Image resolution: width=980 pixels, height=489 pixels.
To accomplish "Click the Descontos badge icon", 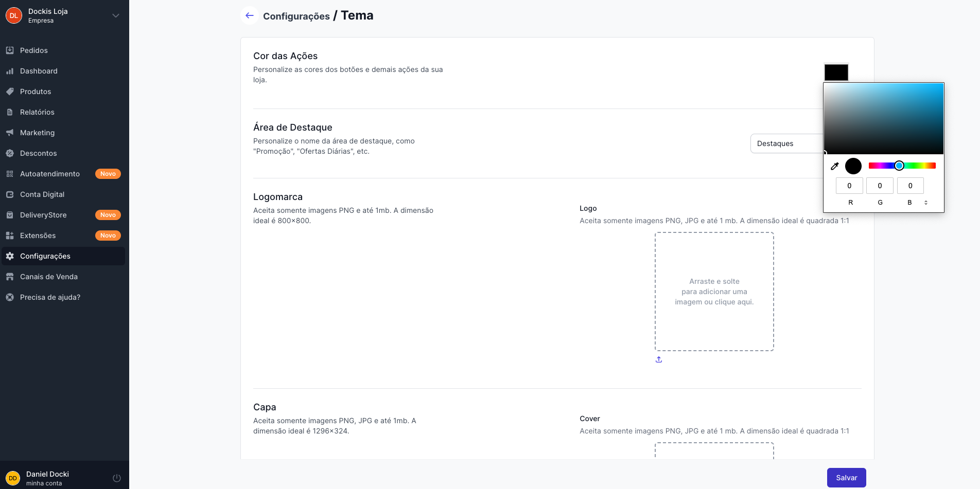I will point(10,153).
